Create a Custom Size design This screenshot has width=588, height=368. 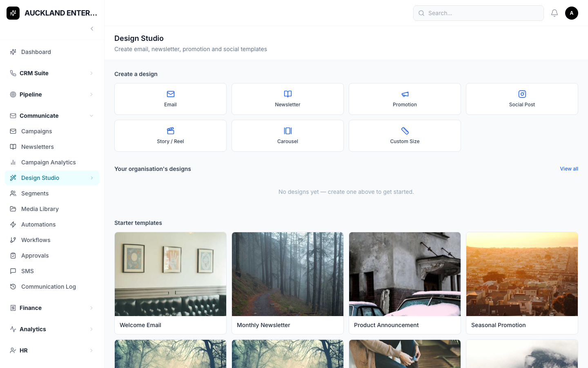coord(405,136)
